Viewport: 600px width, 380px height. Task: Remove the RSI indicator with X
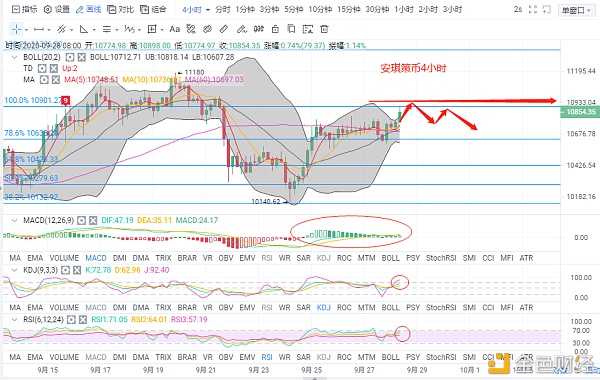[83, 320]
